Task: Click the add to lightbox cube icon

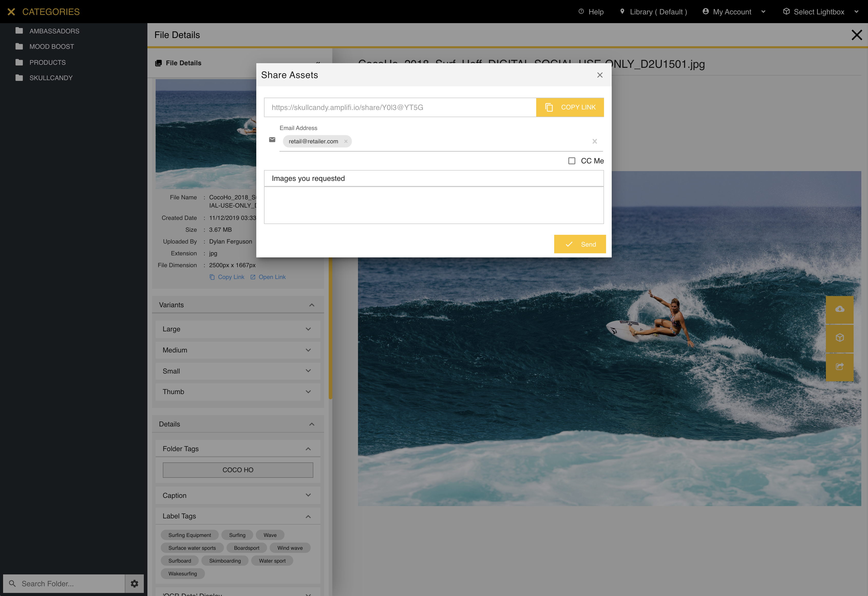Action: pos(839,338)
